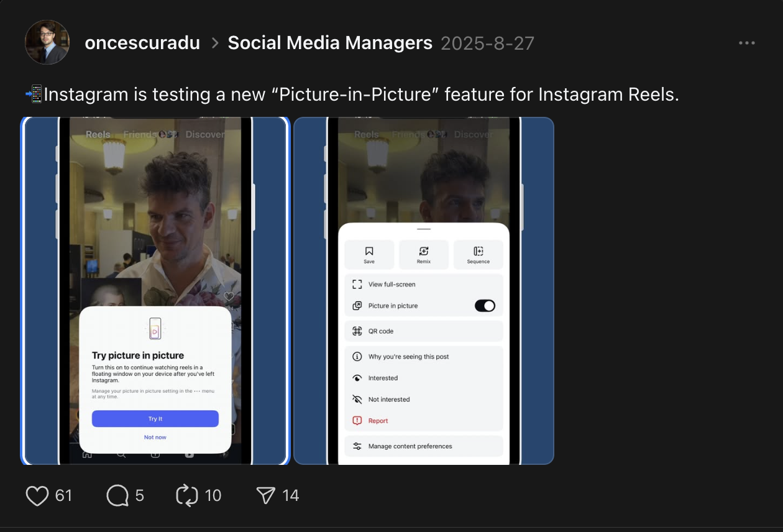Open the Social Media Managers community link
The image size is (783, 532).
(330, 43)
